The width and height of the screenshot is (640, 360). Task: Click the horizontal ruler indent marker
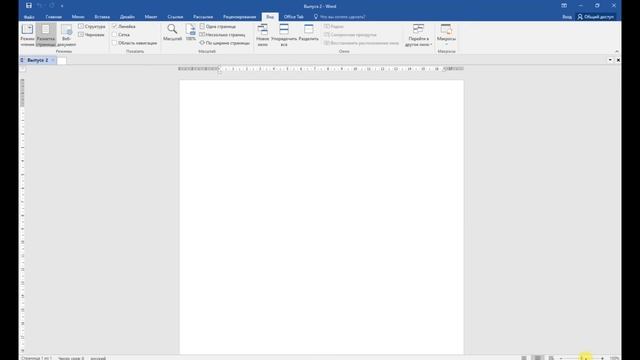pos(219,69)
